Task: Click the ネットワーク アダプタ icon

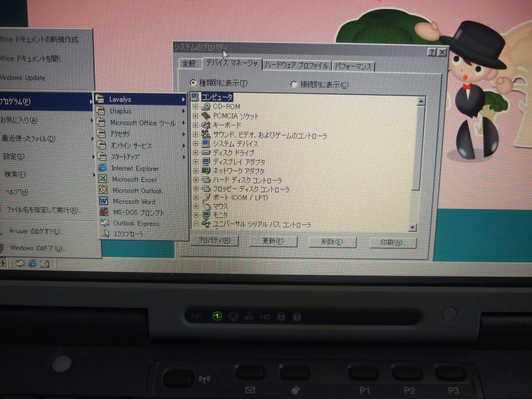Action: (x=206, y=171)
